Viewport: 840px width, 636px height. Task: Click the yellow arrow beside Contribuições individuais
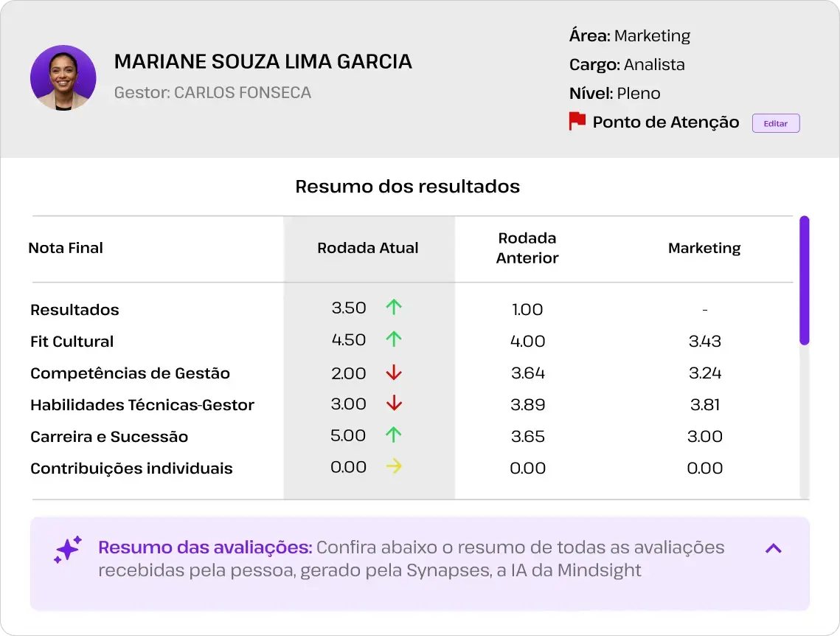click(392, 467)
